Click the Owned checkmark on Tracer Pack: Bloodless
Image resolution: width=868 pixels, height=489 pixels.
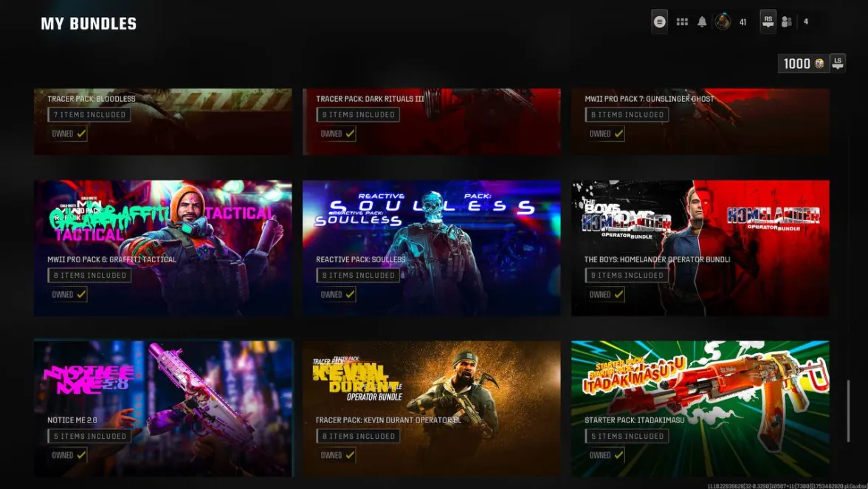pos(81,134)
